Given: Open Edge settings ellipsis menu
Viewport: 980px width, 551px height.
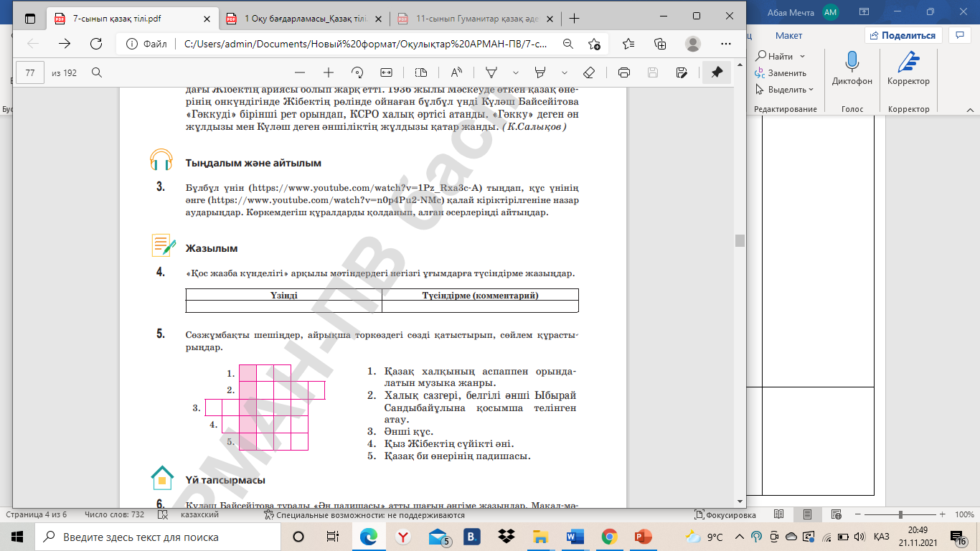Looking at the screenshot, I should 725,44.
